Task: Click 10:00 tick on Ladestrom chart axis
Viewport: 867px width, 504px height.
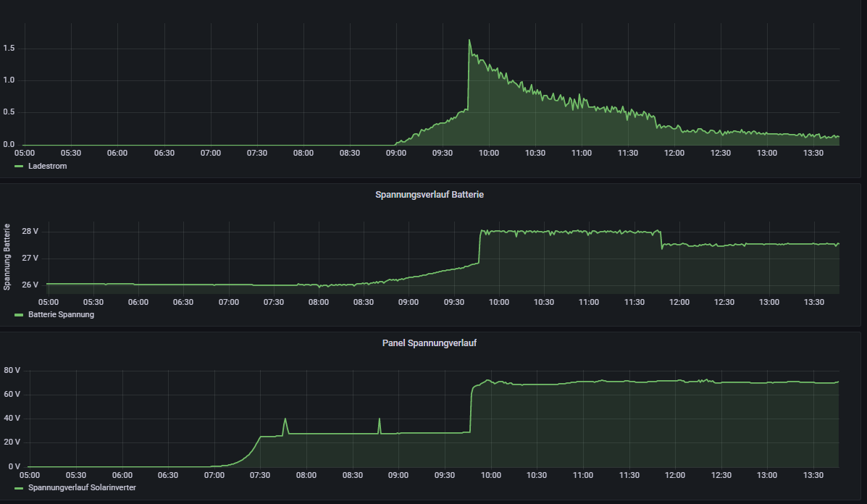Action: point(489,153)
